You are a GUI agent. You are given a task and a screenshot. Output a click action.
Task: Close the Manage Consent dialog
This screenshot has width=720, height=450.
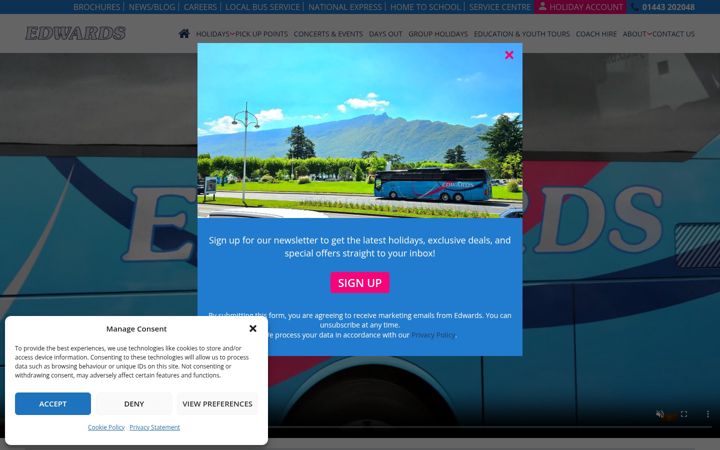click(x=253, y=328)
